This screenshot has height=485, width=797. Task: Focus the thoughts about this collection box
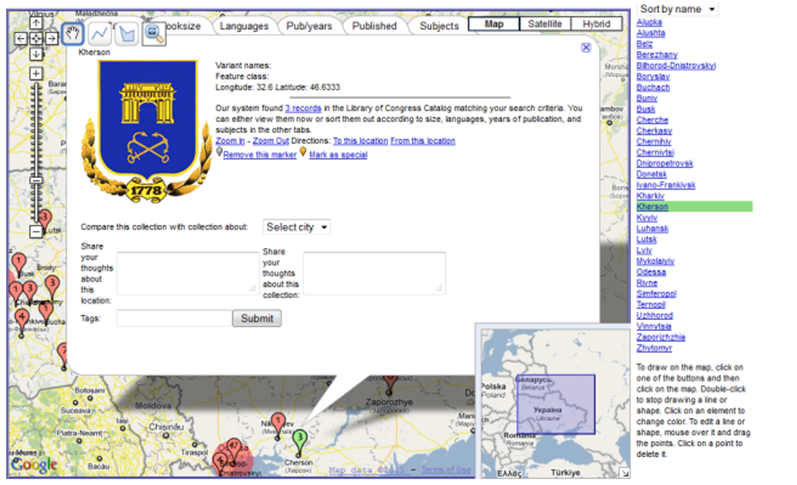[375, 273]
